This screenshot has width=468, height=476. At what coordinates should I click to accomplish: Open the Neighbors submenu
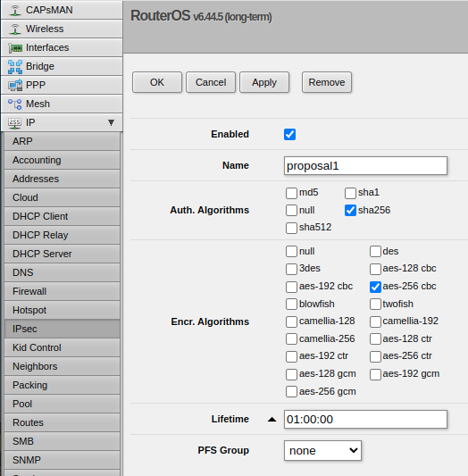tap(62, 367)
